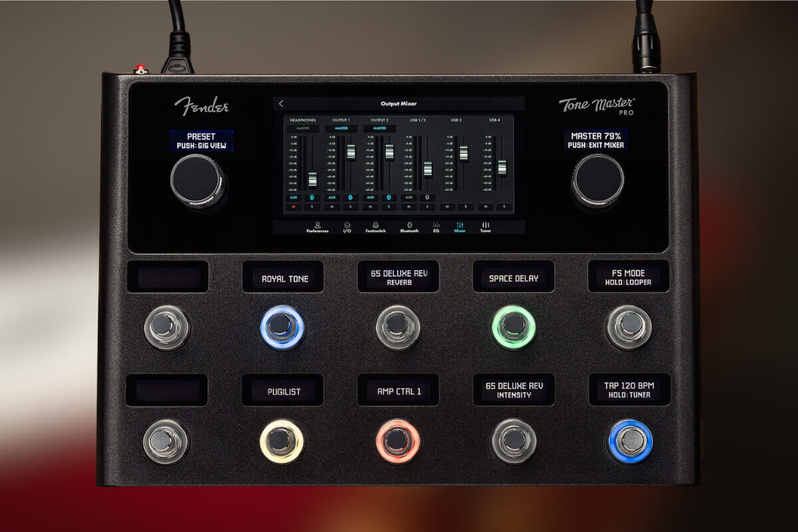
Task: Push the PRESET knob for Gig View
Action: click(x=198, y=181)
